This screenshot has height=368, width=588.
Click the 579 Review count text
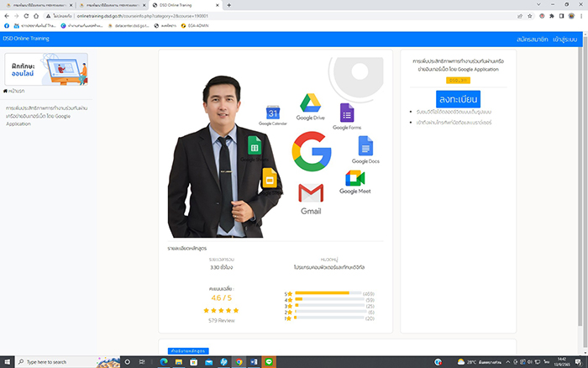pyautogui.click(x=222, y=321)
